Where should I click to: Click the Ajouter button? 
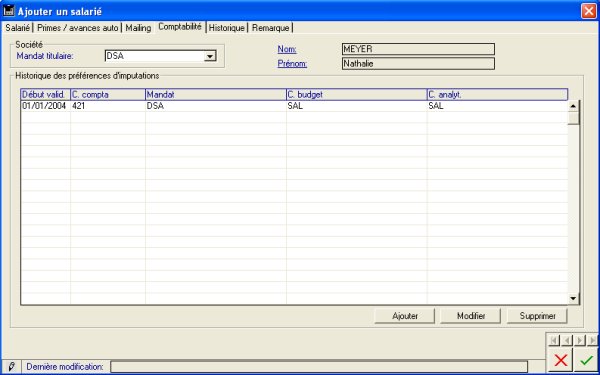404,316
